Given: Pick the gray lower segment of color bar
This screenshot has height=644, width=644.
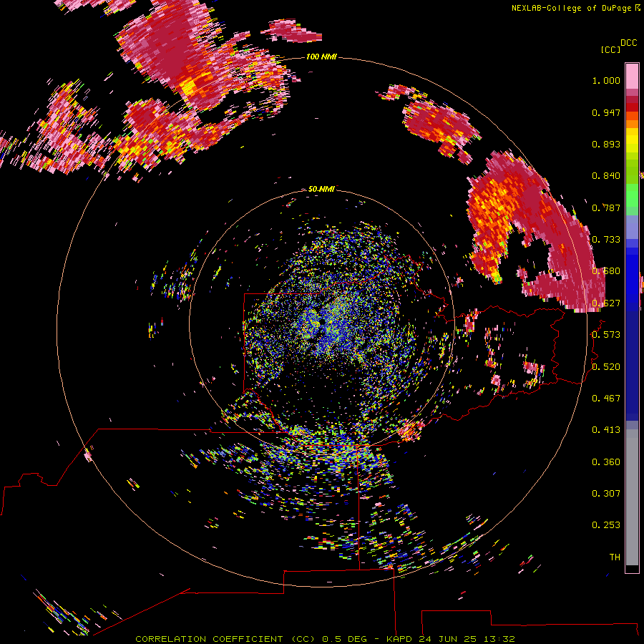Looking at the screenshot, I should (632, 497).
